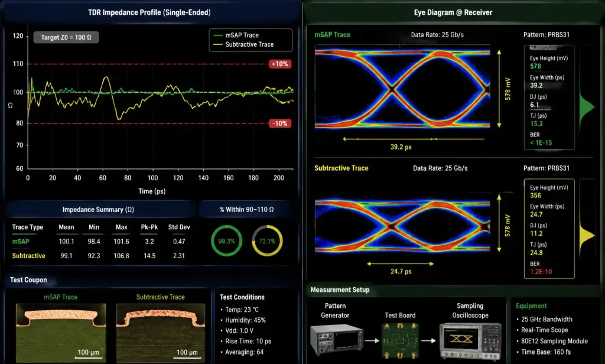Click the 99.3% green donut gauge
The image size is (605, 364).
pyautogui.click(x=226, y=241)
